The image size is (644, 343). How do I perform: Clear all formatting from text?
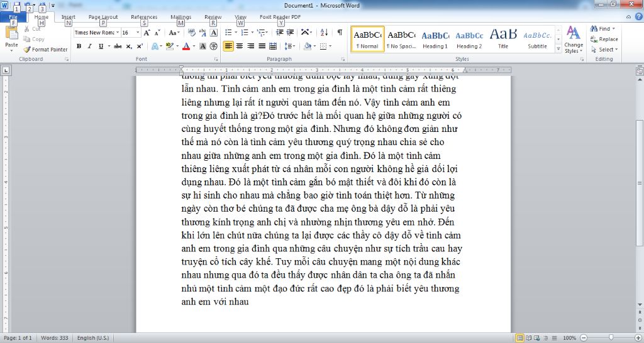pos(191,33)
